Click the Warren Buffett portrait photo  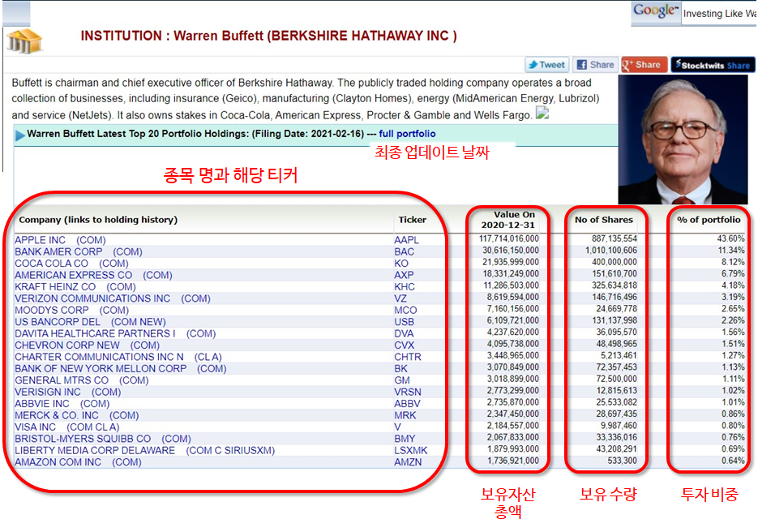(683, 139)
